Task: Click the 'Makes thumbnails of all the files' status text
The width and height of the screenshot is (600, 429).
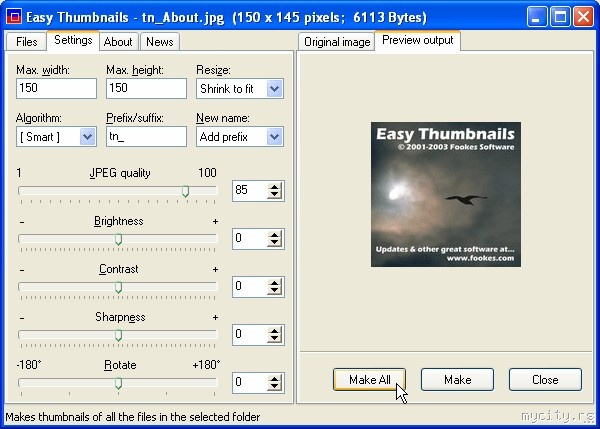Action: click(133, 417)
